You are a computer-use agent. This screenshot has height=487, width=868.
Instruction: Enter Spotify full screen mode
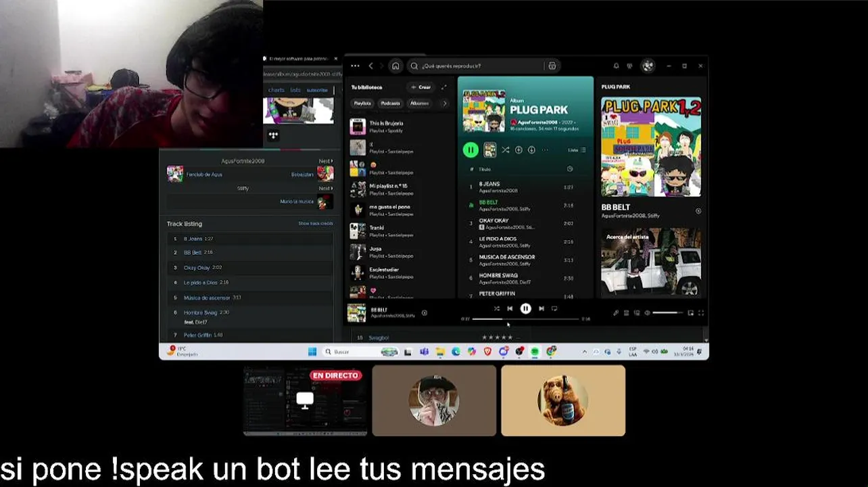click(700, 312)
